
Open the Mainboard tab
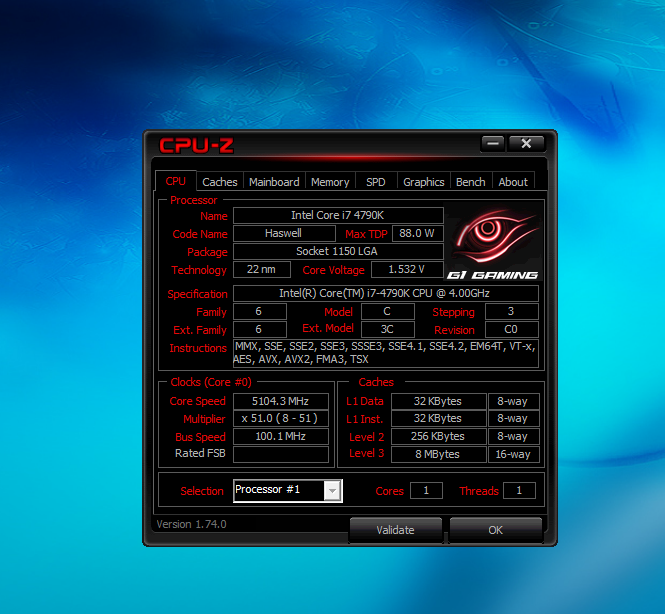(274, 182)
